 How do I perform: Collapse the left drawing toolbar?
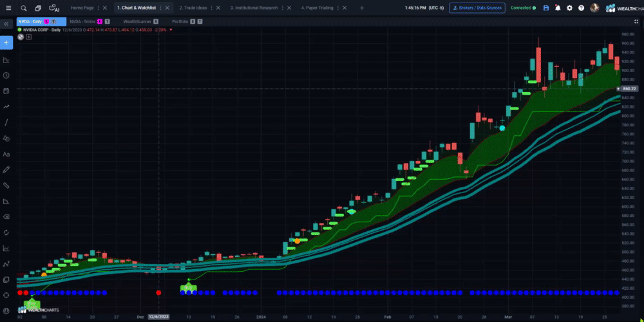pyautogui.click(x=6, y=24)
